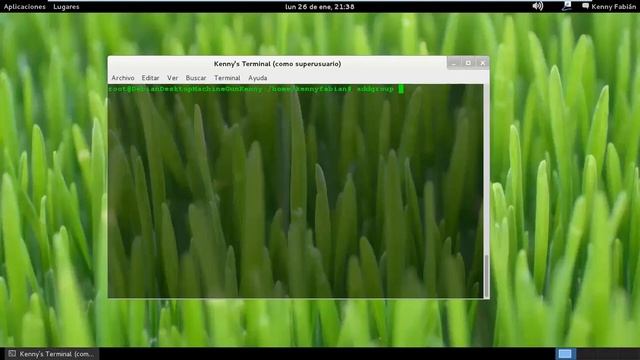Maximize the Kenny's Terminal window
Screen dimensions: 640x360
468,63
